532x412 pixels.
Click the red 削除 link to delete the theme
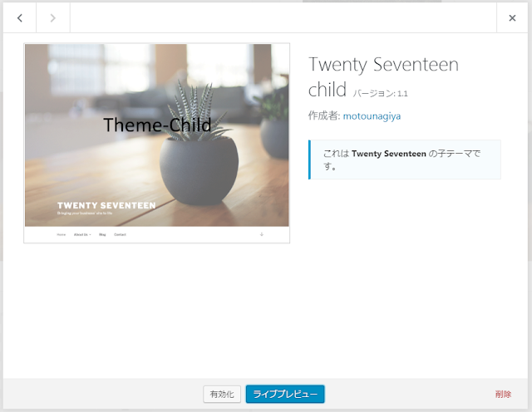coord(503,395)
